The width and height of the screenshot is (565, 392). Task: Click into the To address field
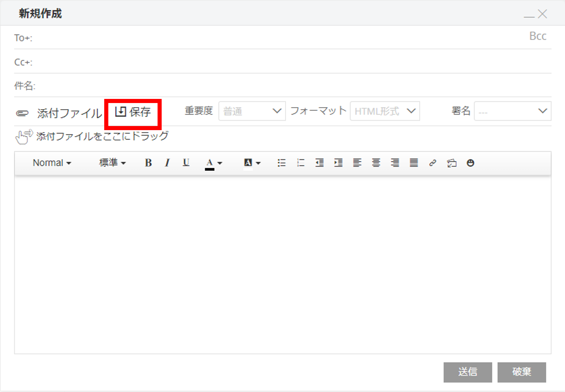pos(279,38)
